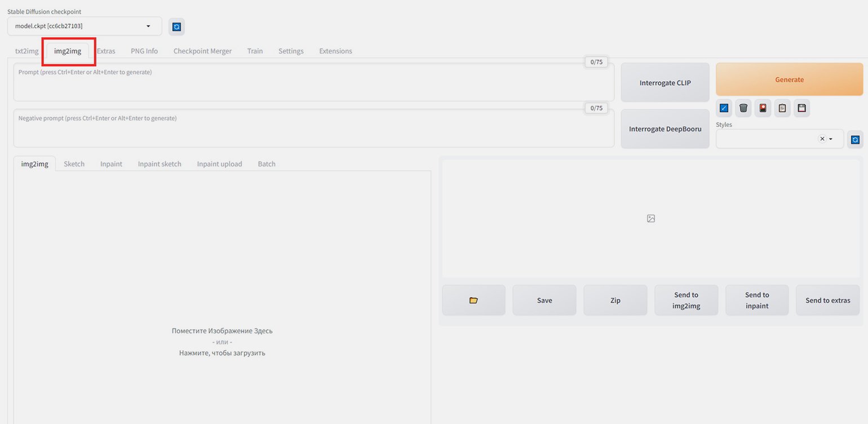Clear the Styles selection with the X
The height and width of the screenshot is (424, 868).
(822, 139)
